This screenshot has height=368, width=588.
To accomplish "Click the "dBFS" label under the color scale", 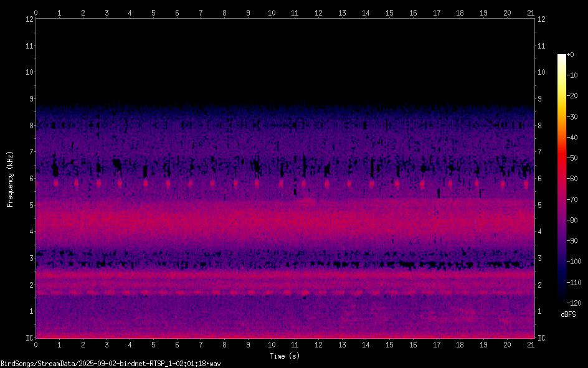I will pyautogui.click(x=568, y=314).
